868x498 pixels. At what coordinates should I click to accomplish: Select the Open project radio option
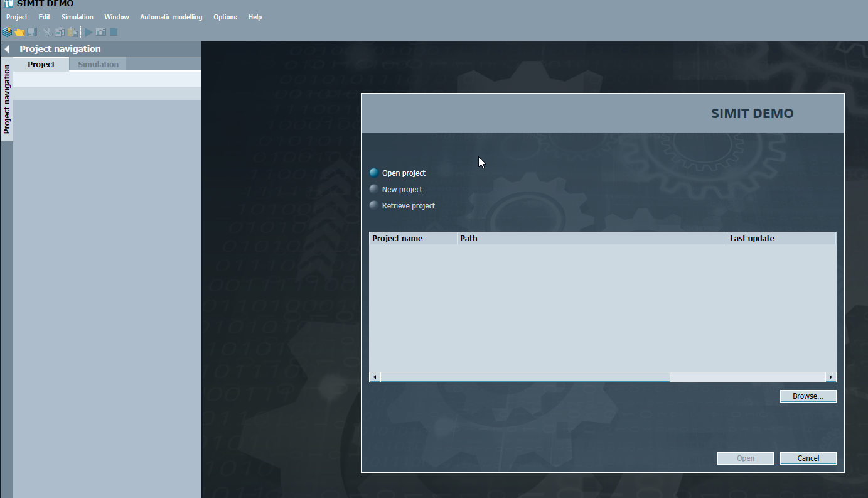pos(374,173)
